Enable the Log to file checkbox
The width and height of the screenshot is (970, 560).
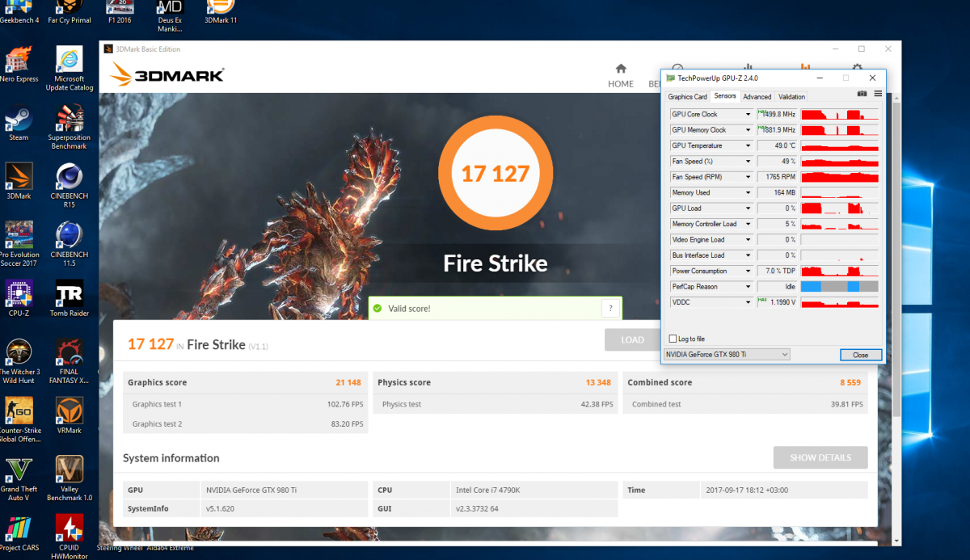pos(673,339)
